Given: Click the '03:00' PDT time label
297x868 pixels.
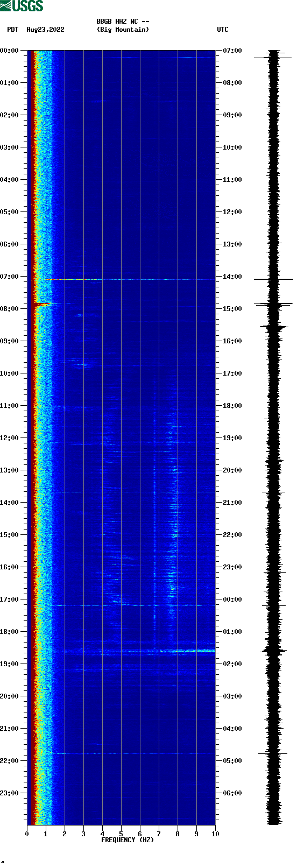Looking at the screenshot, I should coord(9,147).
